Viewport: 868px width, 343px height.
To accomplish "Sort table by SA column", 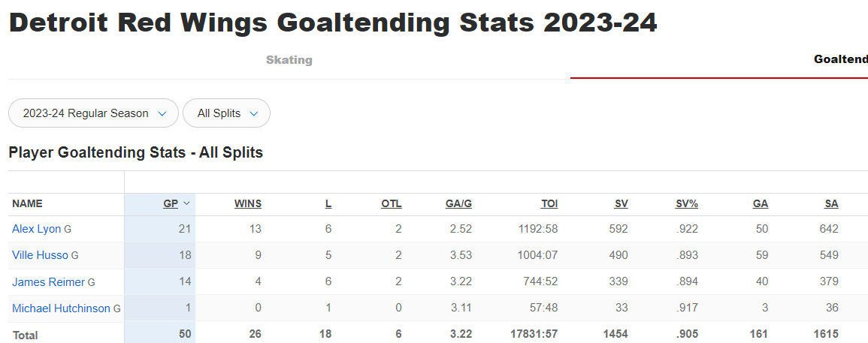I will [x=831, y=204].
